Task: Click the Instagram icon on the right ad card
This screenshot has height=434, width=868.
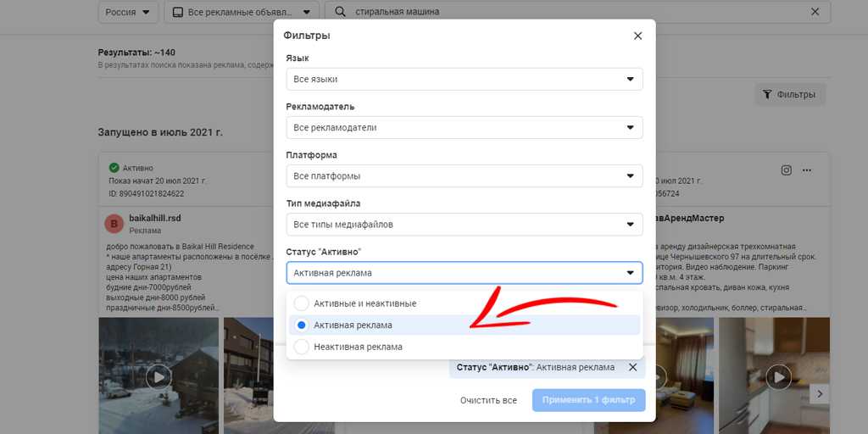Action: pyautogui.click(x=786, y=170)
